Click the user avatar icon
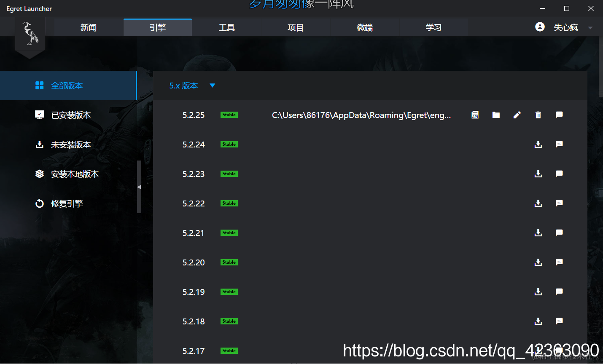Screen dimensions: 603x364 [540, 27]
